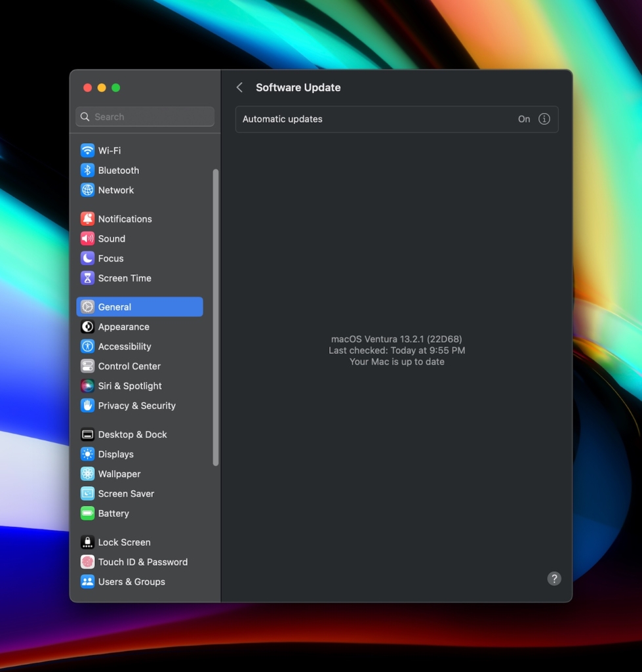642x672 pixels.
Task: Click the Notifications bell icon
Action: click(x=87, y=219)
